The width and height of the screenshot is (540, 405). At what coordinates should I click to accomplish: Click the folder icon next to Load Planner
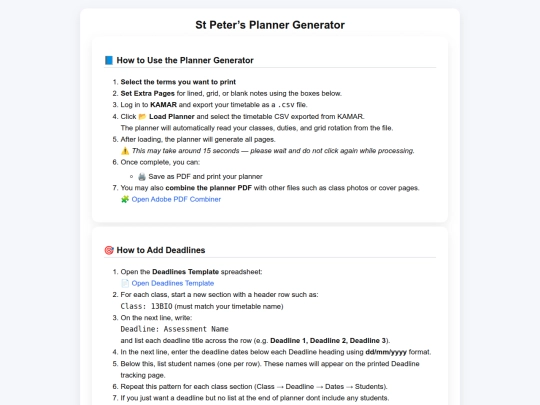click(142, 117)
